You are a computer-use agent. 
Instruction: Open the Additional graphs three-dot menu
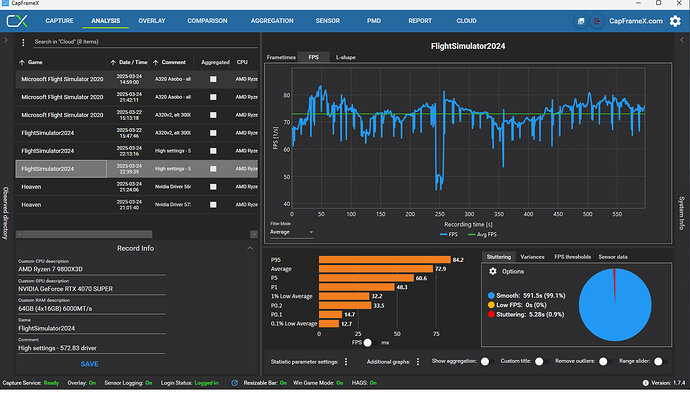418,362
